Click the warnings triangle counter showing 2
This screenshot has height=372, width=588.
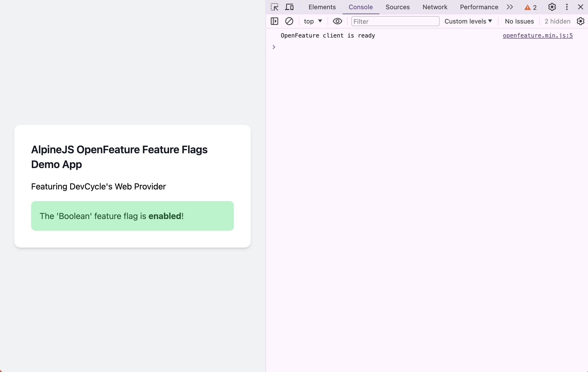coord(530,7)
